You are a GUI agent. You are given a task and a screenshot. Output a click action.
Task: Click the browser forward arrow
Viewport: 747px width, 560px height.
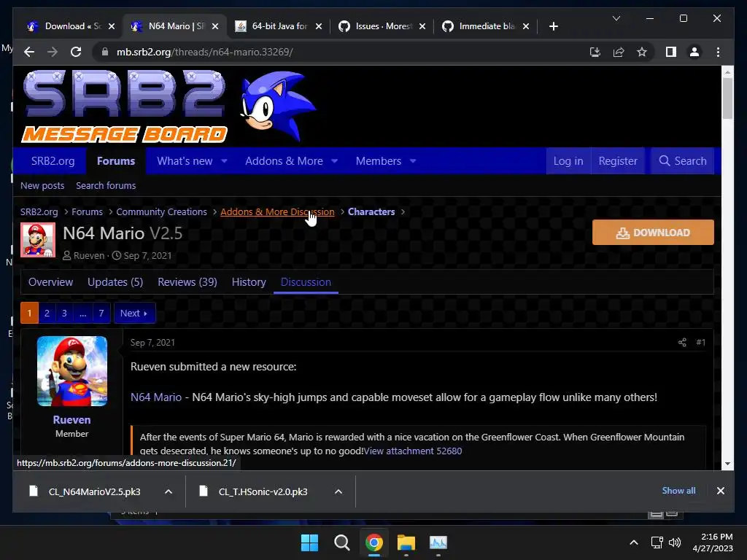(x=53, y=52)
